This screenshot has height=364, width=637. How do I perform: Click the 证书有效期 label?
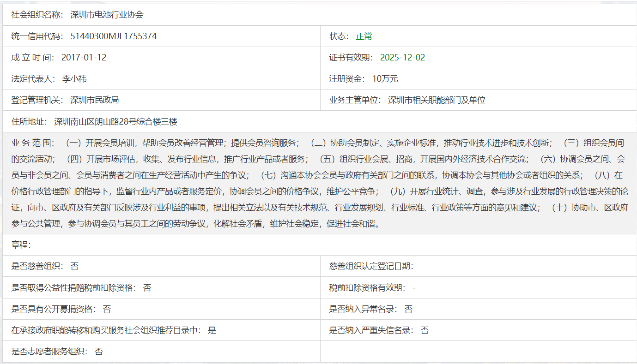[351, 57]
